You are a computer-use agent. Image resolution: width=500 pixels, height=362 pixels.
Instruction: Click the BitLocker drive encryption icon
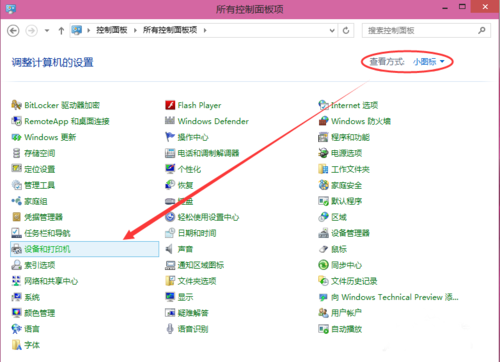click(16, 105)
